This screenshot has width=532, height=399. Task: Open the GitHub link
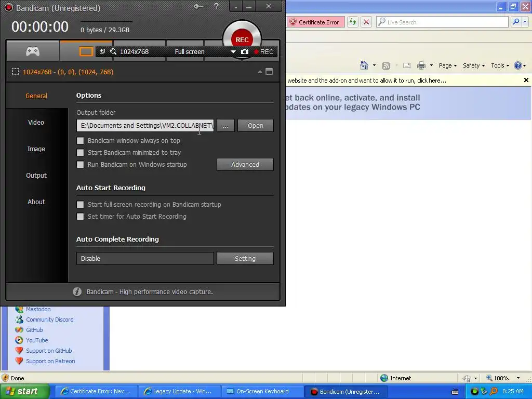pyautogui.click(x=34, y=330)
